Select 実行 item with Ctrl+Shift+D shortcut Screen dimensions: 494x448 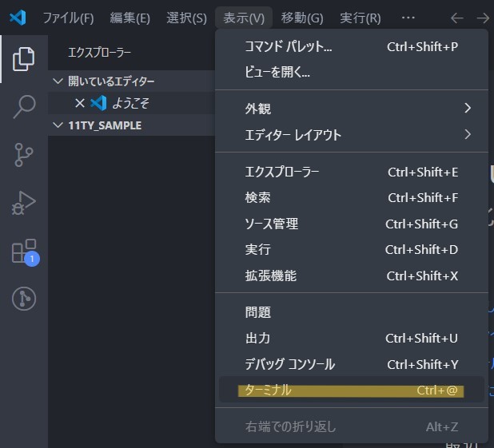[x=352, y=250]
